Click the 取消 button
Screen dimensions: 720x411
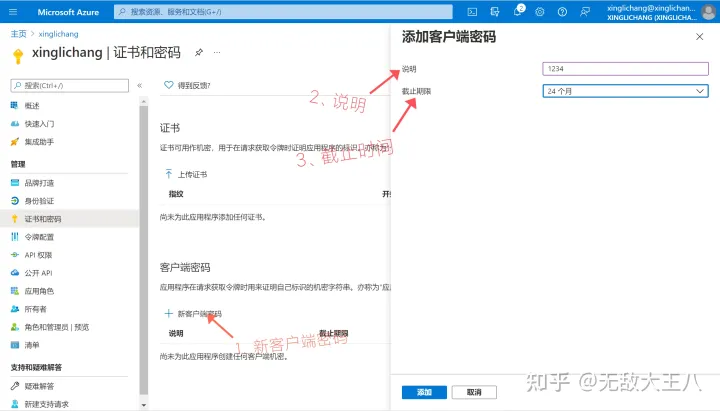click(473, 392)
